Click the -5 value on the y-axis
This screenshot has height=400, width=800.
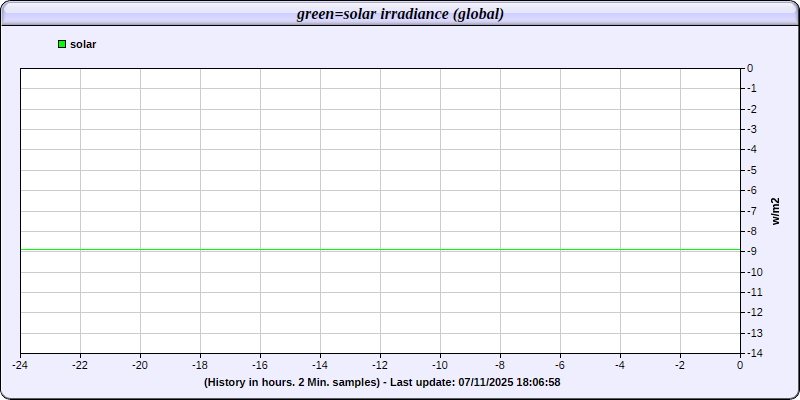752,170
